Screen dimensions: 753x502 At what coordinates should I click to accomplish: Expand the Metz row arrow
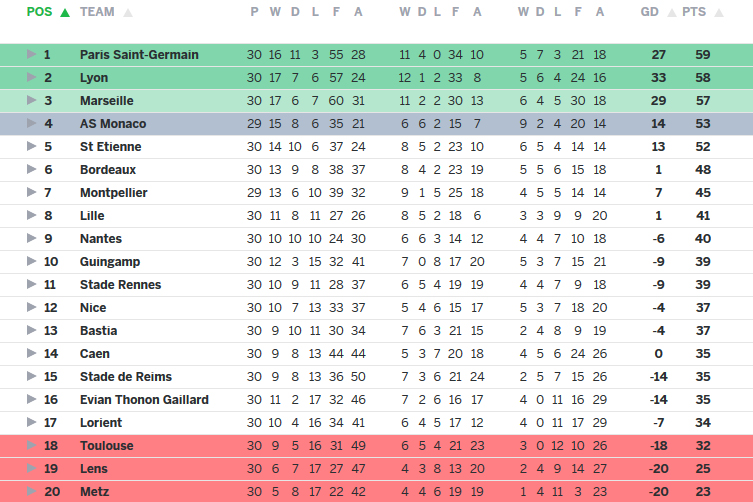click(x=31, y=492)
